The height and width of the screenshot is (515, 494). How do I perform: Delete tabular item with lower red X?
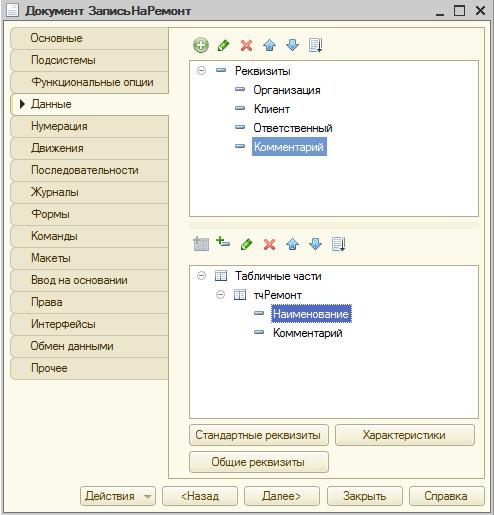(269, 244)
